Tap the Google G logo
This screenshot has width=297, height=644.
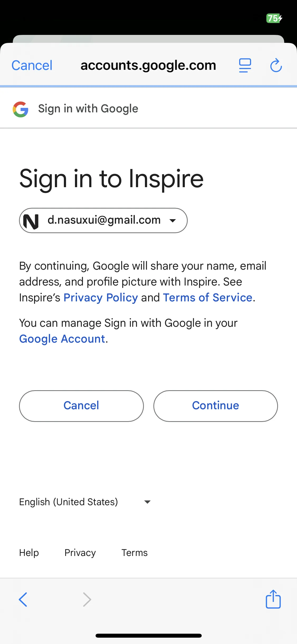pos(21,109)
